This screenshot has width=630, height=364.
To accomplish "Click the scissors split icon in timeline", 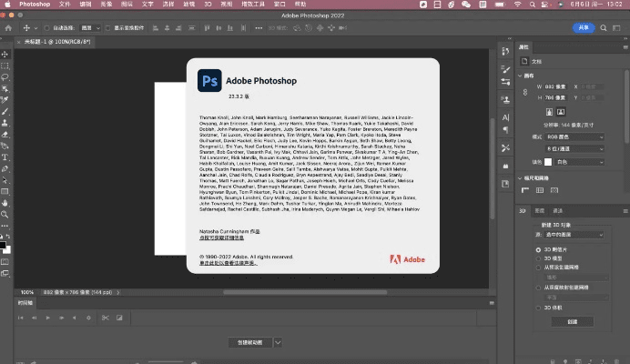I will point(106,318).
